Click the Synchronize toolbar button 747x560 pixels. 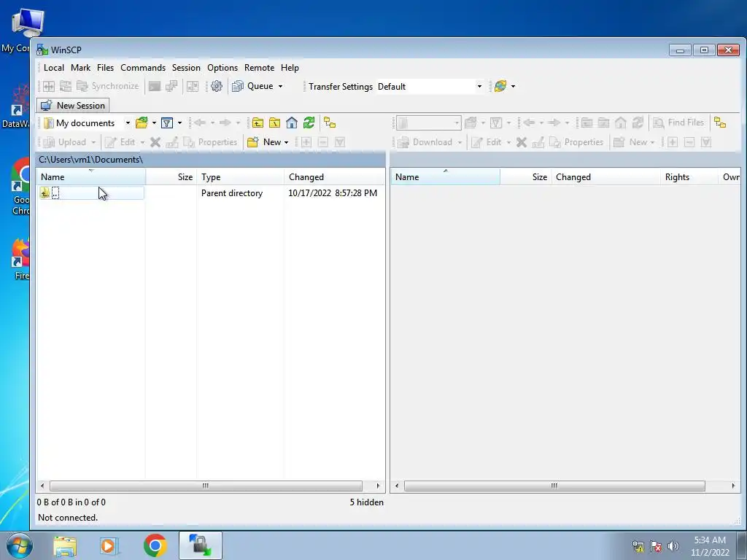click(x=109, y=86)
